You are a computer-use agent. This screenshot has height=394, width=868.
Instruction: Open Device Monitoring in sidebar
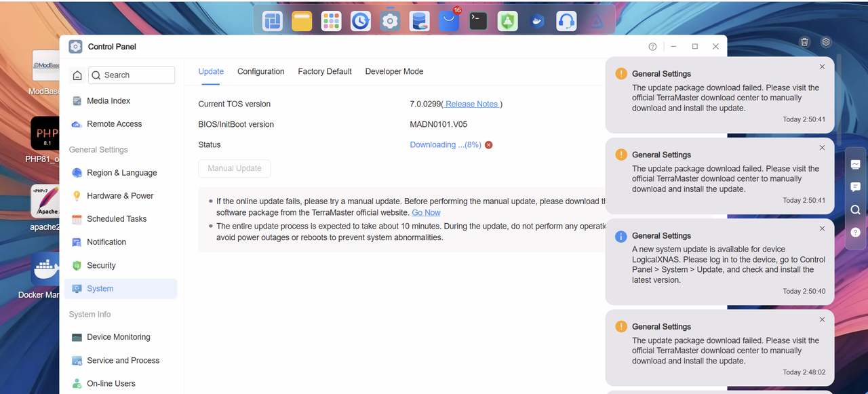click(x=121, y=337)
